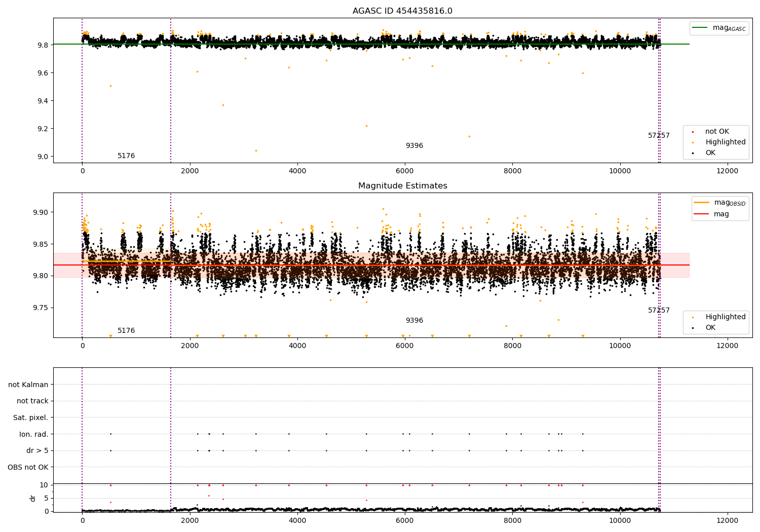Click the '9.75' y-axis tick label
The image size is (760, 532).
tap(41, 308)
